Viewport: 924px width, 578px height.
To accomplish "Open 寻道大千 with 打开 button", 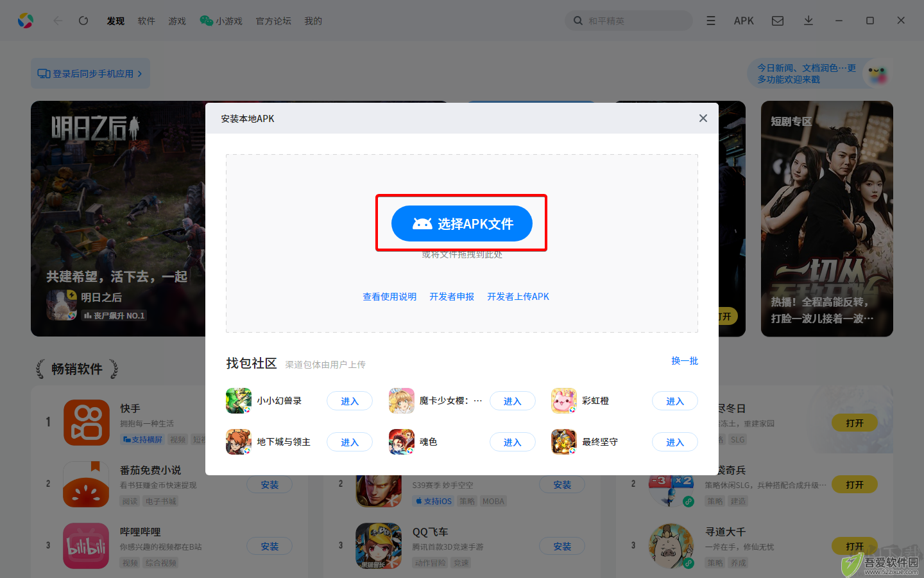I will pos(855,547).
